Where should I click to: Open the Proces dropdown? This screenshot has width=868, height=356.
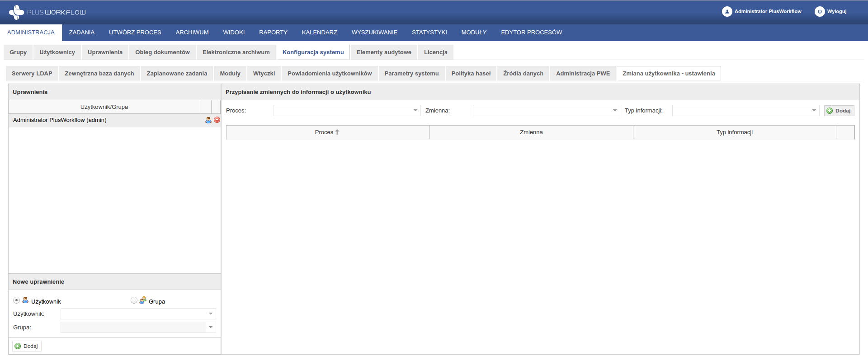tap(415, 111)
